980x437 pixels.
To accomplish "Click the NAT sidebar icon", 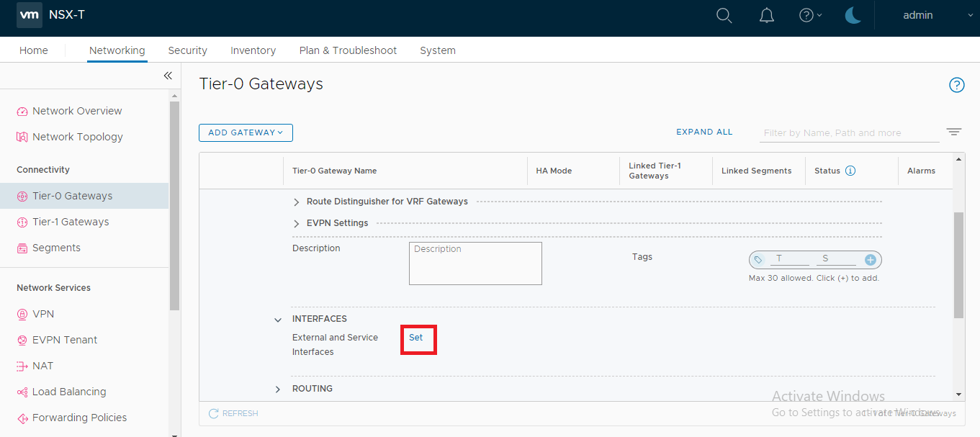I will click(x=22, y=366).
